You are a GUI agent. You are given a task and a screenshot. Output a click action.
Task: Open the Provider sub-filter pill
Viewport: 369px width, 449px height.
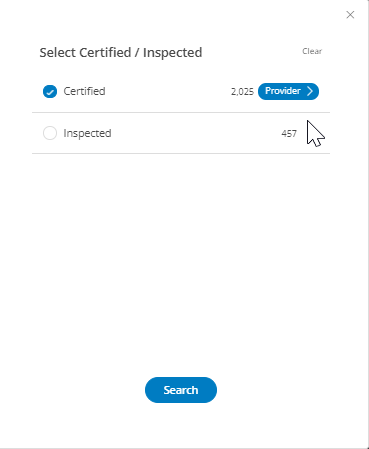(288, 91)
